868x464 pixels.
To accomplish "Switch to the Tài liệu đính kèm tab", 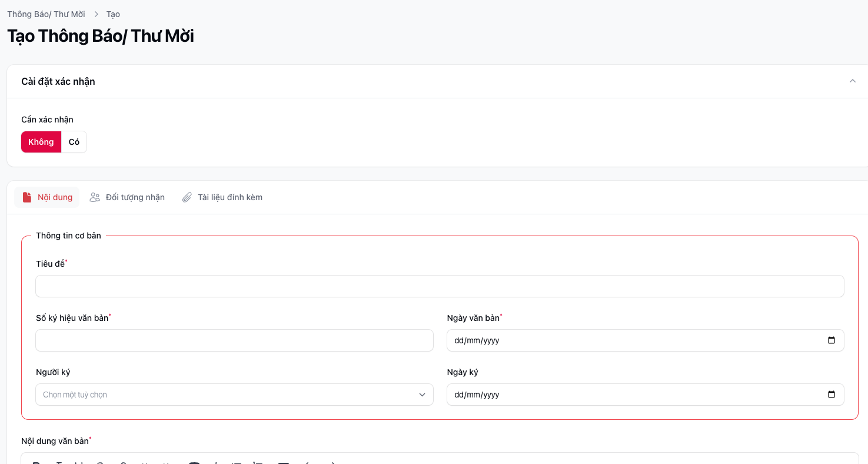I will pyautogui.click(x=230, y=197).
